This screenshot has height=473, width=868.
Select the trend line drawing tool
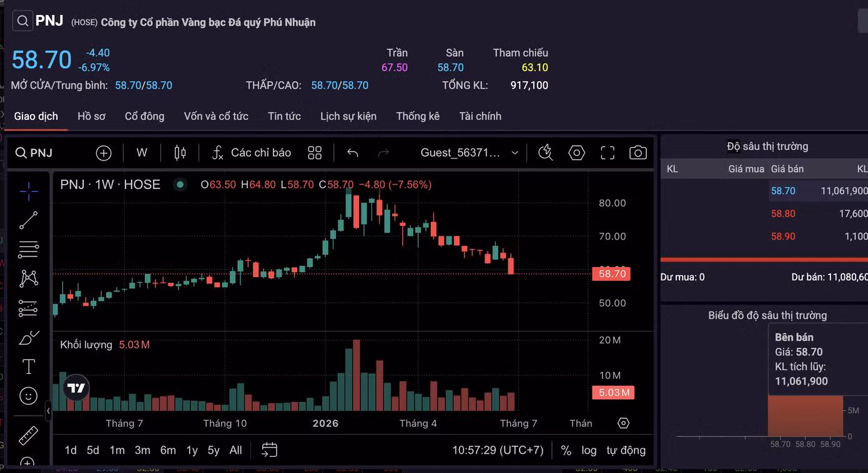pyautogui.click(x=28, y=220)
